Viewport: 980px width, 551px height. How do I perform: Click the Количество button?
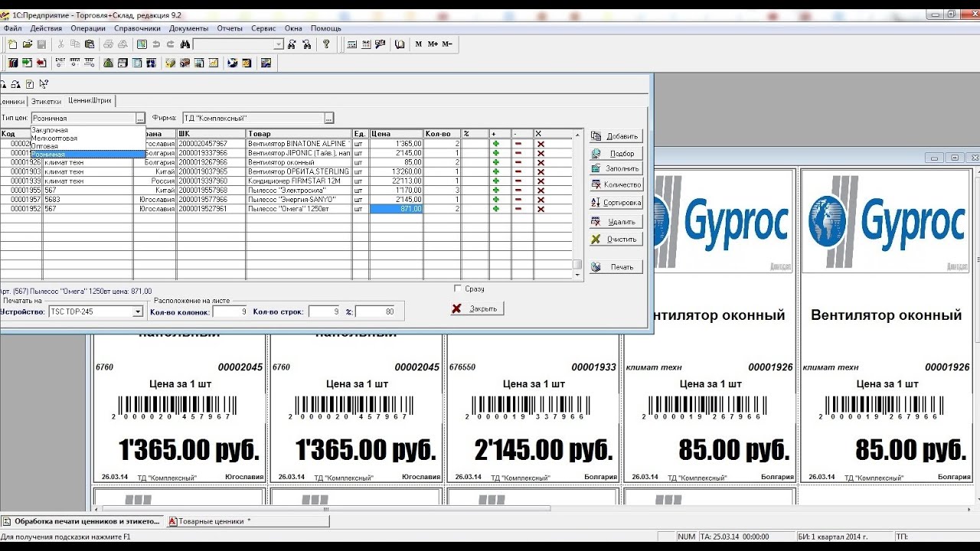(616, 184)
